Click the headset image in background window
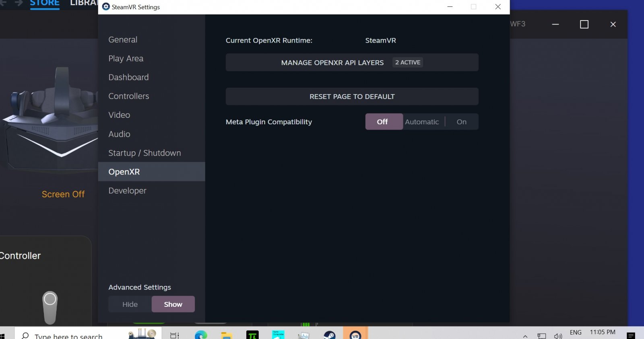The width and height of the screenshot is (644, 339). pyautogui.click(x=50, y=121)
